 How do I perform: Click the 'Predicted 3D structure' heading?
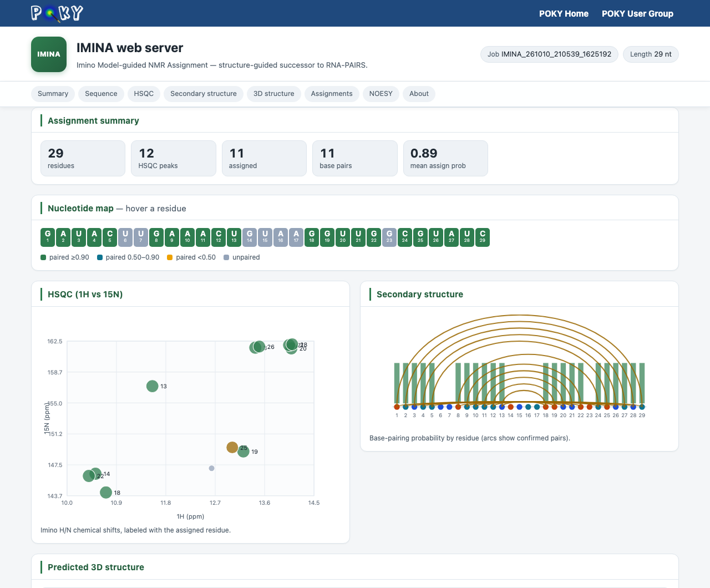click(x=96, y=567)
